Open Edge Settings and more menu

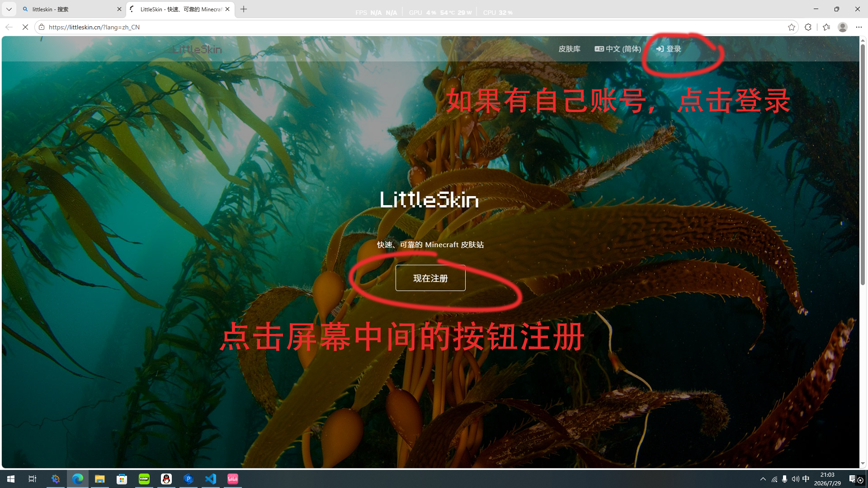pos(859,27)
